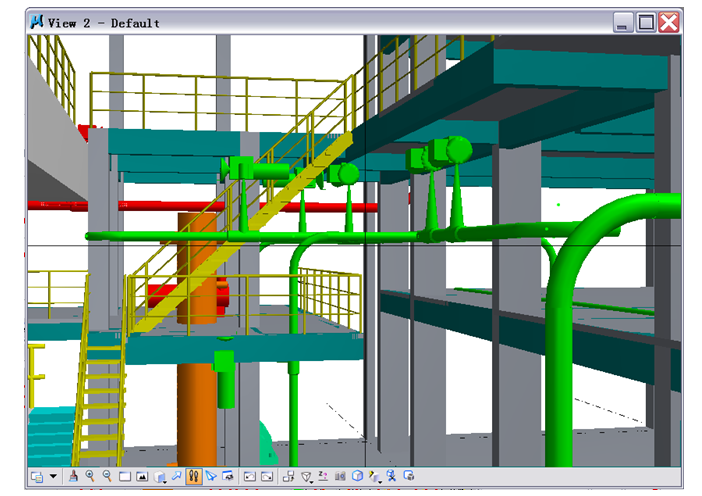
Task: Open the View Attributes tool
Action: point(37,477)
